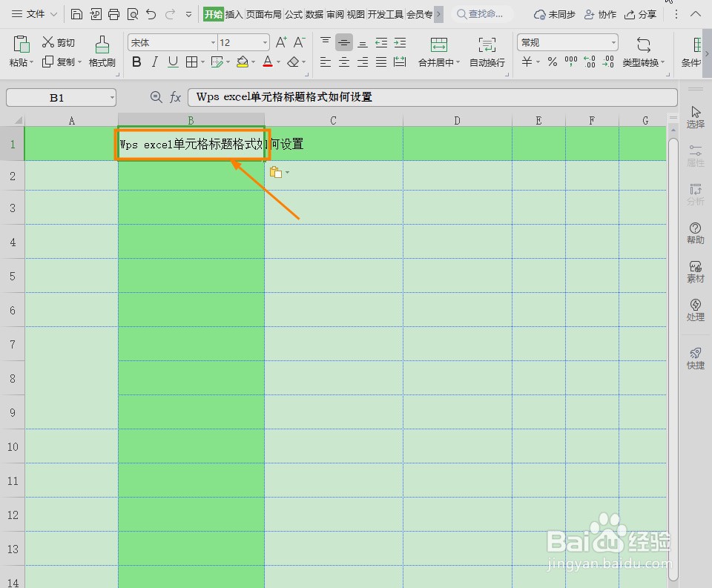Increase indent icon
This screenshot has width=712, height=588.
(400, 42)
